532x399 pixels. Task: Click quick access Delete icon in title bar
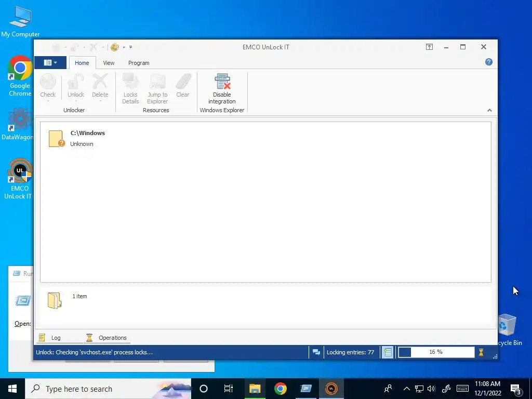point(94,47)
